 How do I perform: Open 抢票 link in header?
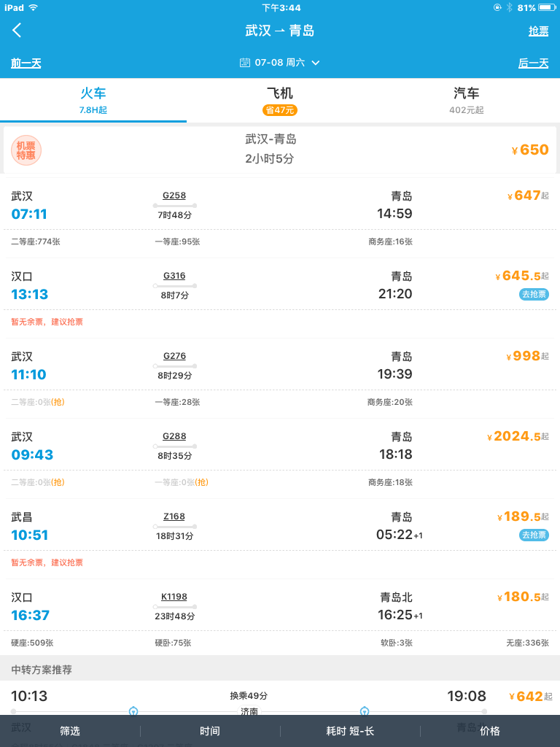(x=539, y=31)
